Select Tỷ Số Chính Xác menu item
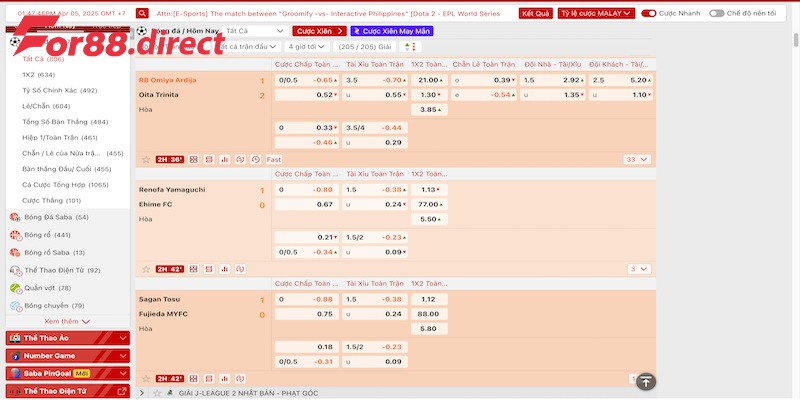The image size is (800, 400). [x=59, y=90]
